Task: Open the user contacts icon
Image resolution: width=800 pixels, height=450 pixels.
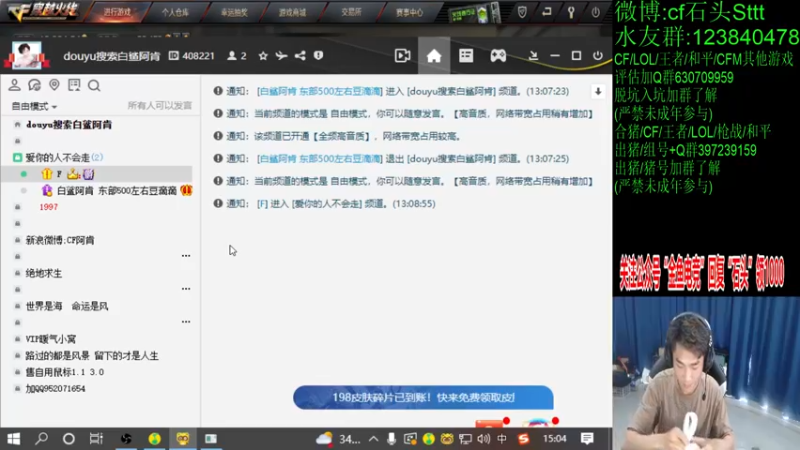Action: tap(14, 85)
